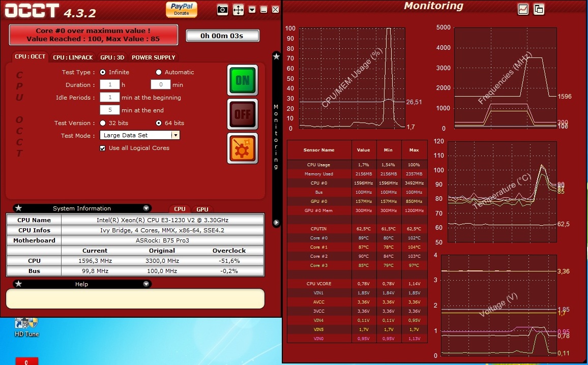Click the Memory Used sensor row

357,174
